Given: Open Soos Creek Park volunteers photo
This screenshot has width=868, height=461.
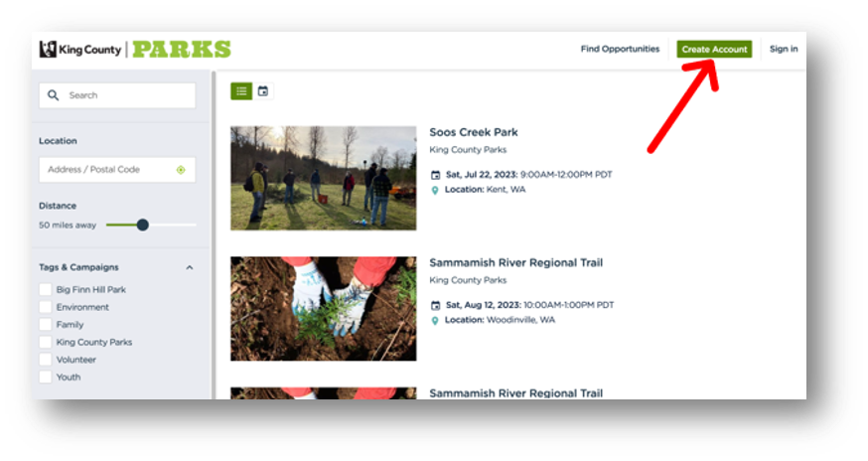Looking at the screenshot, I should 324,178.
